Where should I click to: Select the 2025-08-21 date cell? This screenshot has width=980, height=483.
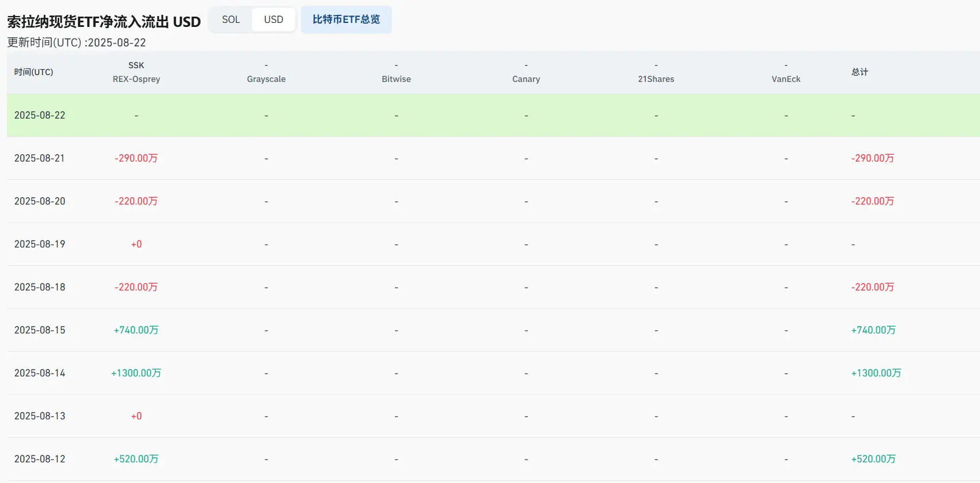tap(40, 158)
